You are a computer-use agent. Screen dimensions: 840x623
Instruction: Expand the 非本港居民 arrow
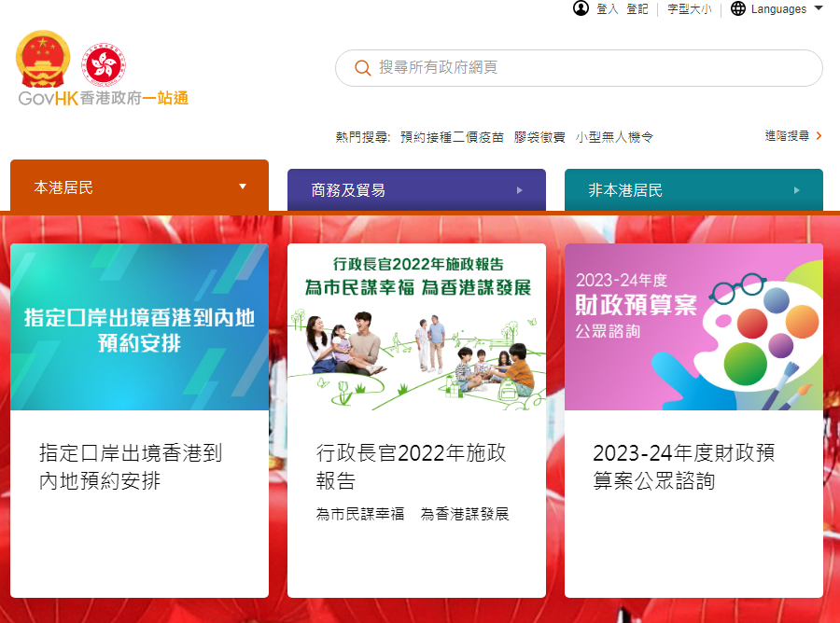[x=797, y=190]
